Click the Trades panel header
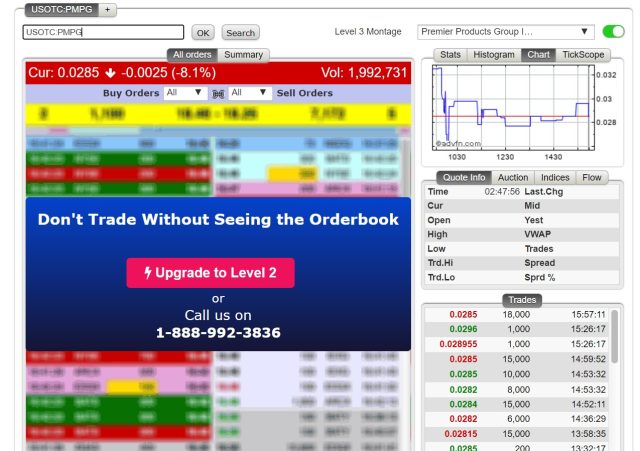The height and width of the screenshot is (451, 640). (522, 300)
